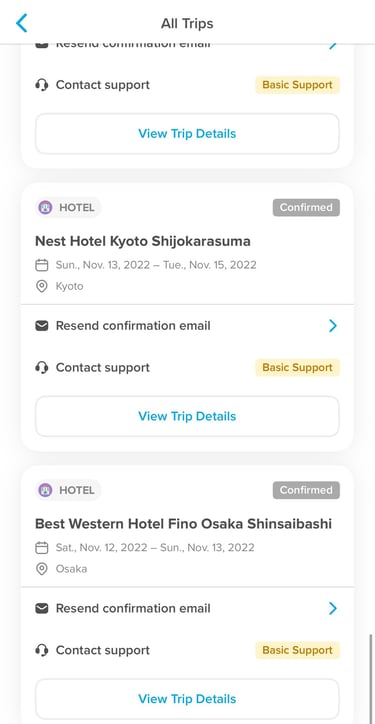Image resolution: width=375 pixels, height=724 pixels.
Task: Click hotel icon on Nest Hotel card
Action: pyautogui.click(x=45, y=207)
